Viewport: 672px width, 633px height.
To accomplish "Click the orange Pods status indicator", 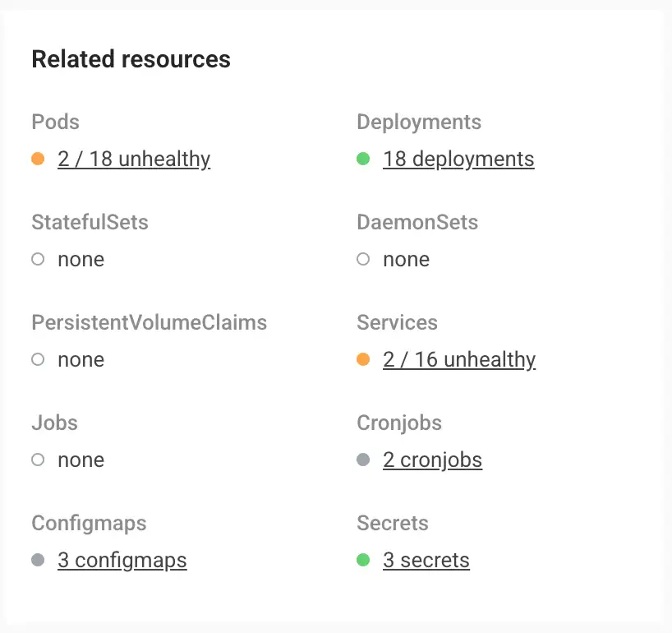I will click(38, 159).
